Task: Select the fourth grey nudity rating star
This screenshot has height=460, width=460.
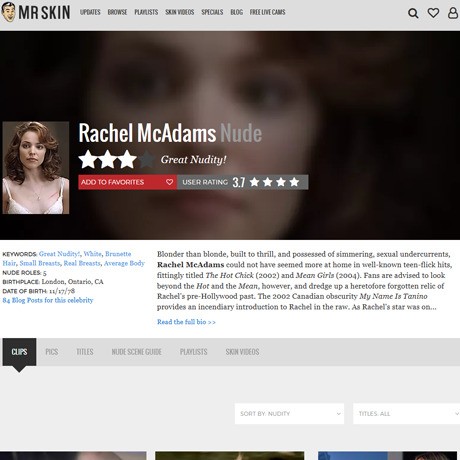Action: point(147,159)
